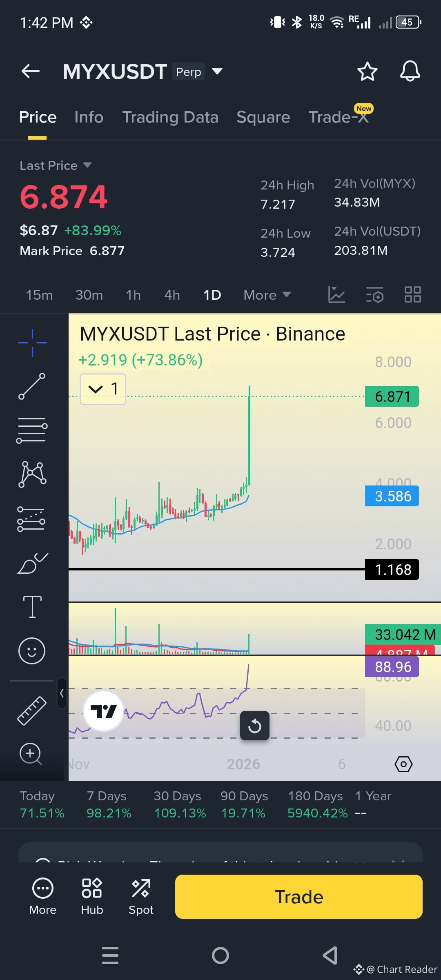Select 30m timeframe
The image size is (441, 980).
89,295
